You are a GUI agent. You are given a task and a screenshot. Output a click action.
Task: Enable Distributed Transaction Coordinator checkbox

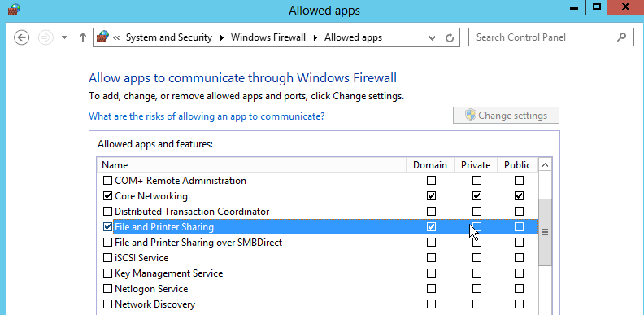pyautogui.click(x=107, y=212)
